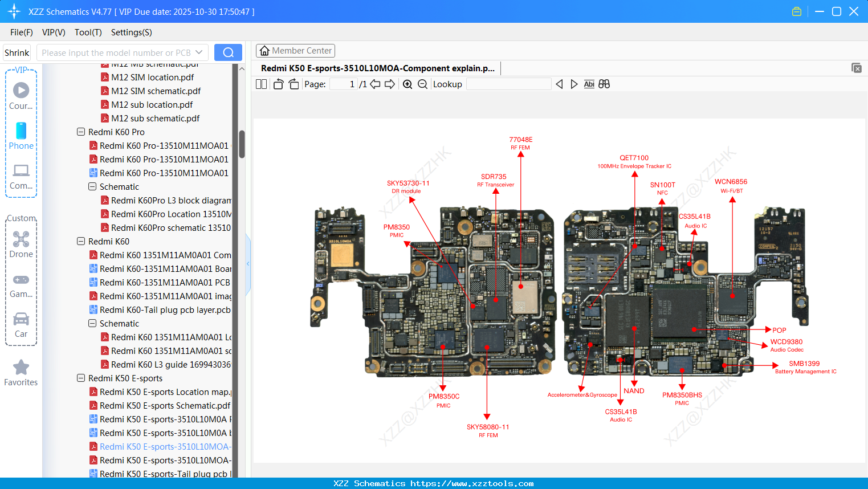This screenshot has height=489, width=868.
Task: Switch to two-page view mode
Action: (x=260, y=83)
